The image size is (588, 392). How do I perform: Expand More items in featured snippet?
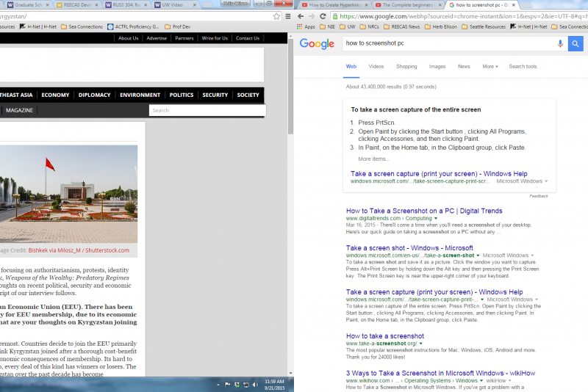coord(373,159)
